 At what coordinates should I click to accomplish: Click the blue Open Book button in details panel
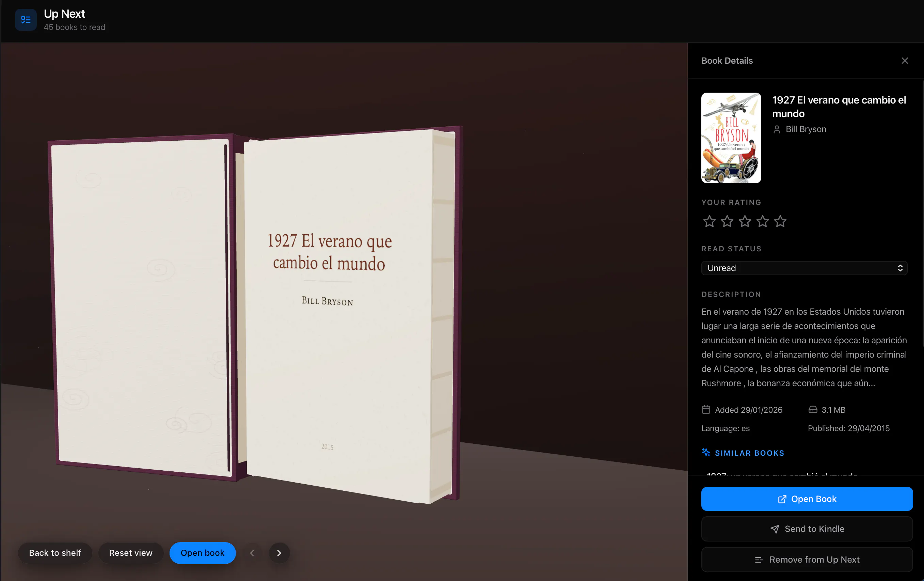coord(807,499)
